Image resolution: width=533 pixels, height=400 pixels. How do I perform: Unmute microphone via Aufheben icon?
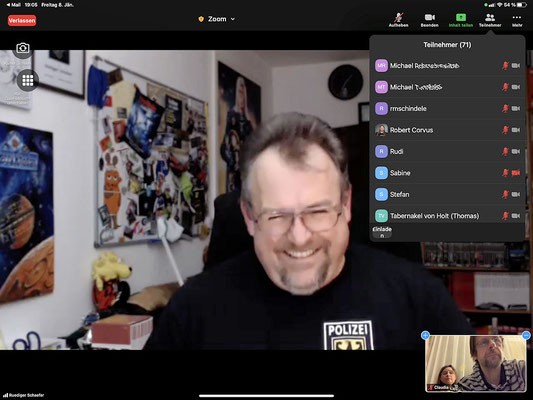(x=398, y=20)
